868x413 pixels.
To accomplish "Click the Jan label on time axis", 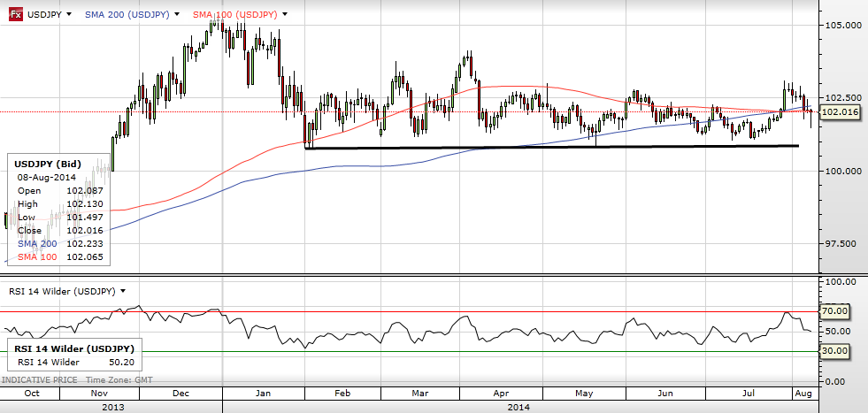I will [x=263, y=393].
